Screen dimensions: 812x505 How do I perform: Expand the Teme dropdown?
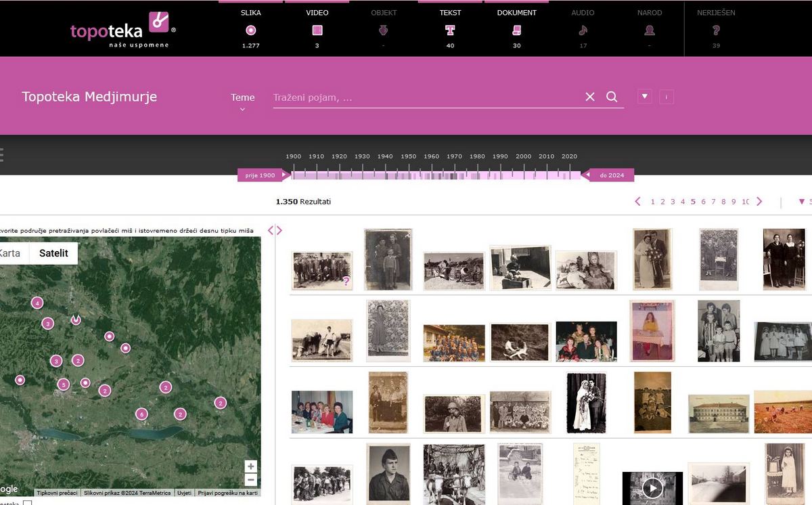(242, 102)
